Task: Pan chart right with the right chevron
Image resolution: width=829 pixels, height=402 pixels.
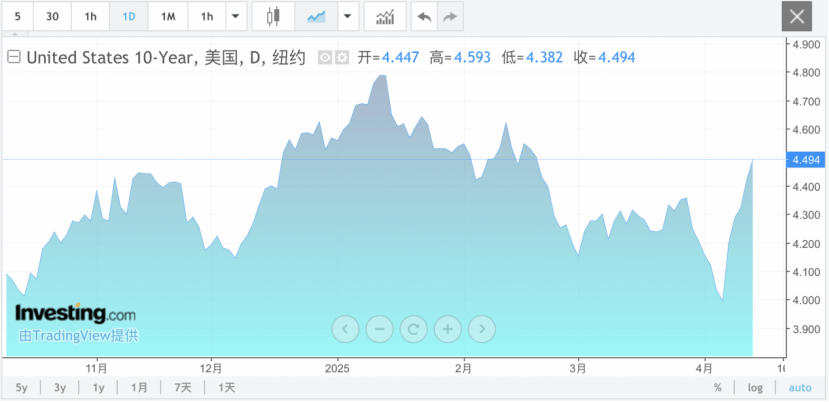Action: [482, 329]
